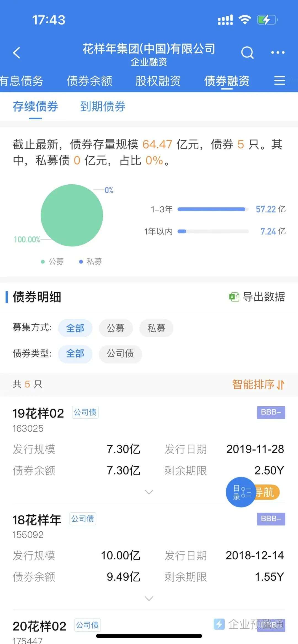Image resolution: width=298 pixels, height=644 pixels.
Task: Tap the 公司债 tag on 20花样02
Action: 87,625
